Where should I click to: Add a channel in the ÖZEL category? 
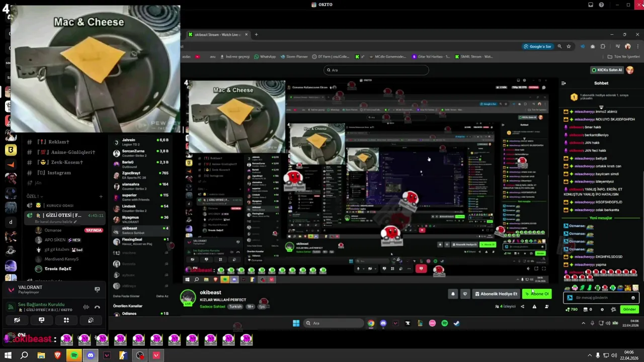click(101, 196)
